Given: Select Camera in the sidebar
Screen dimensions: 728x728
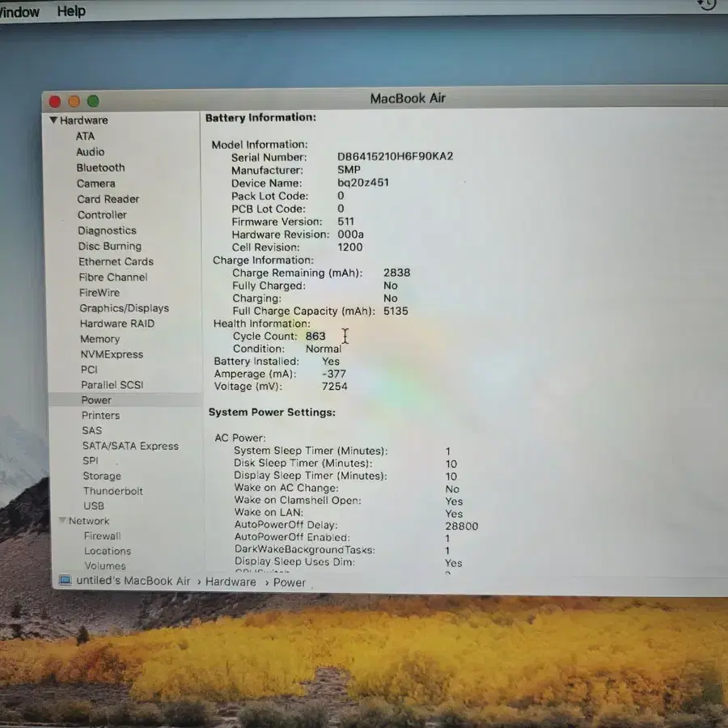Looking at the screenshot, I should tap(96, 184).
